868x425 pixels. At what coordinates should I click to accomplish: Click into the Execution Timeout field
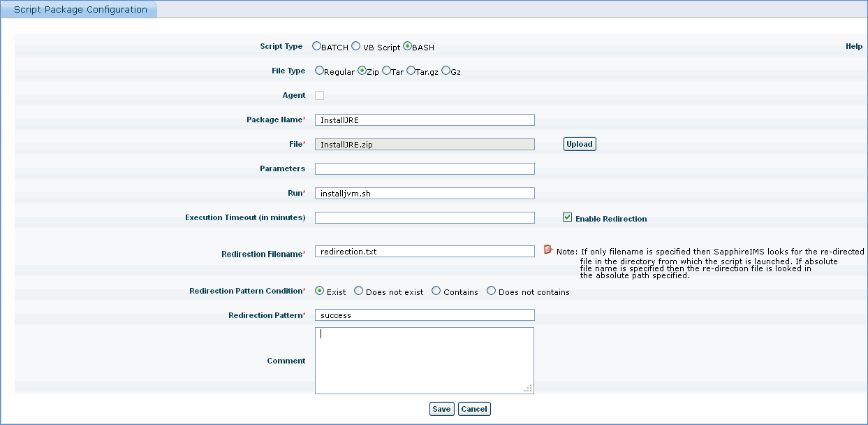[x=425, y=217]
